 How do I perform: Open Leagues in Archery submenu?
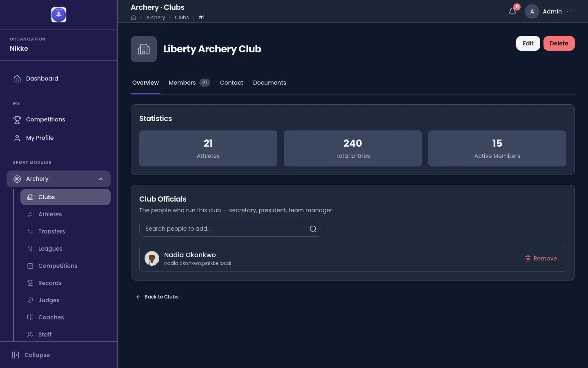click(x=65, y=249)
